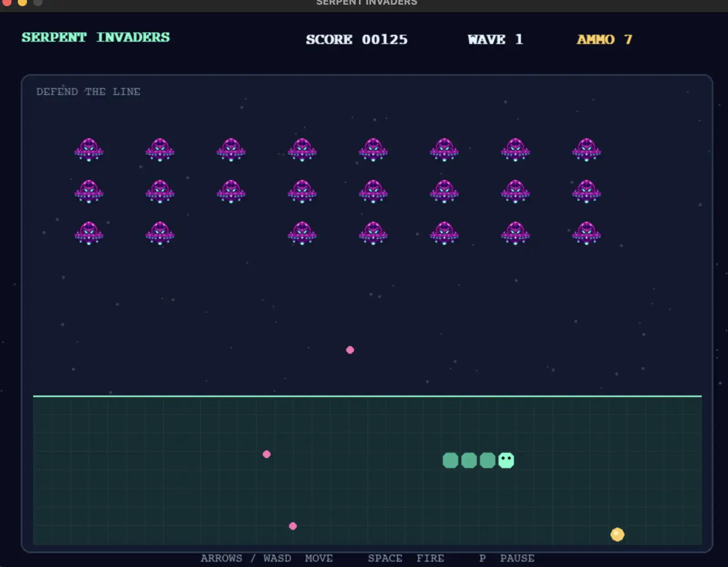Viewport: 728px width, 567px height.
Task: Click the first alien saucer in bottom row
Action: pyautogui.click(x=89, y=233)
